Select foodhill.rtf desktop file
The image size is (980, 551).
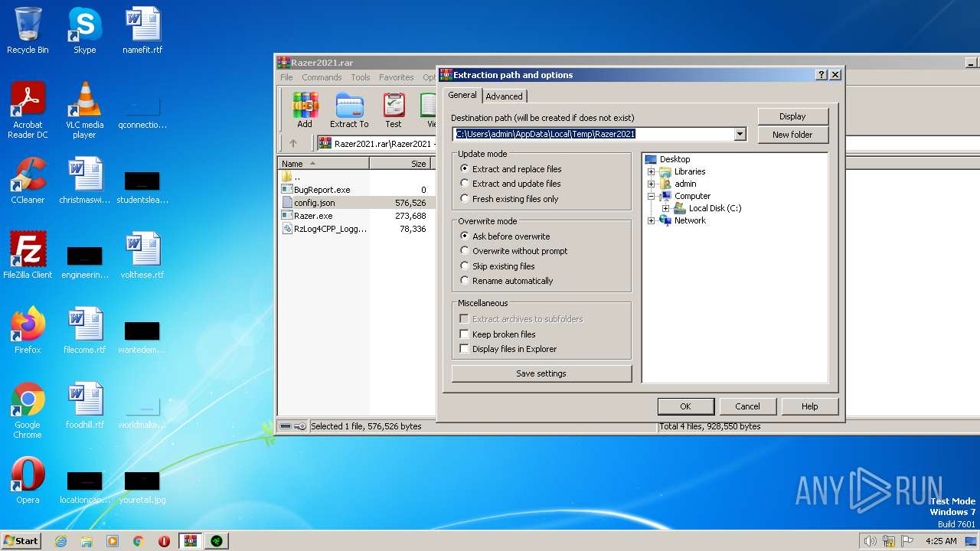[84, 406]
